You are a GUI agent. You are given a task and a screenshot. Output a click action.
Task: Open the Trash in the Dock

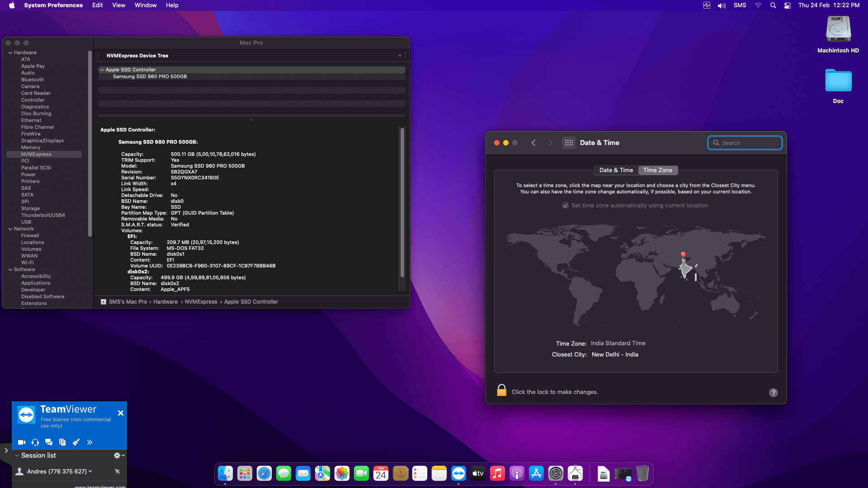click(642, 474)
